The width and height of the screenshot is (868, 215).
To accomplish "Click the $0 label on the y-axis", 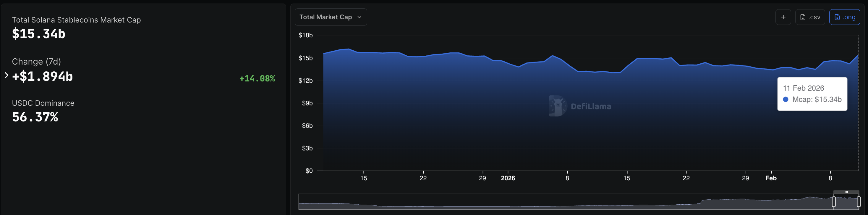I will (309, 171).
